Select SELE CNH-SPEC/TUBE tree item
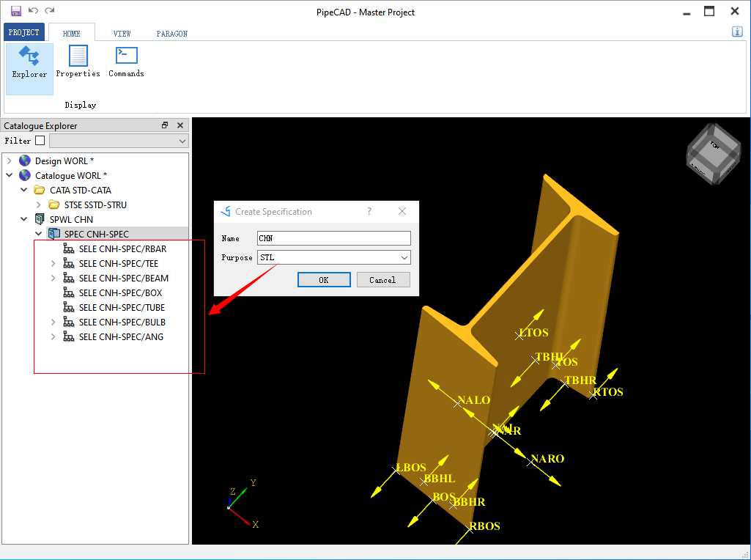 coord(122,308)
